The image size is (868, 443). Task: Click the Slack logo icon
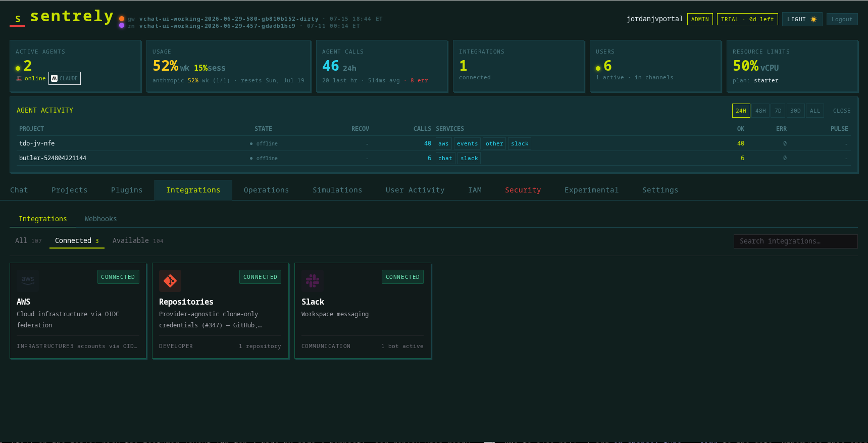(313, 280)
